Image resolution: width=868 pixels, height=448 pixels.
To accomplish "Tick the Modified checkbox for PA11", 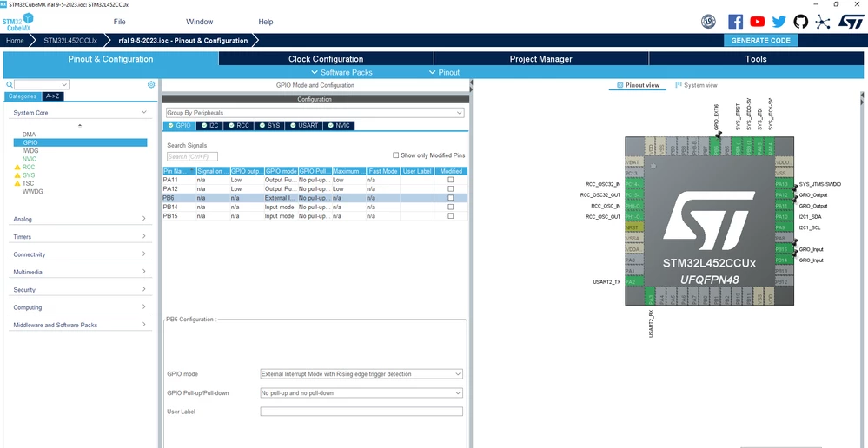I will (451, 181).
